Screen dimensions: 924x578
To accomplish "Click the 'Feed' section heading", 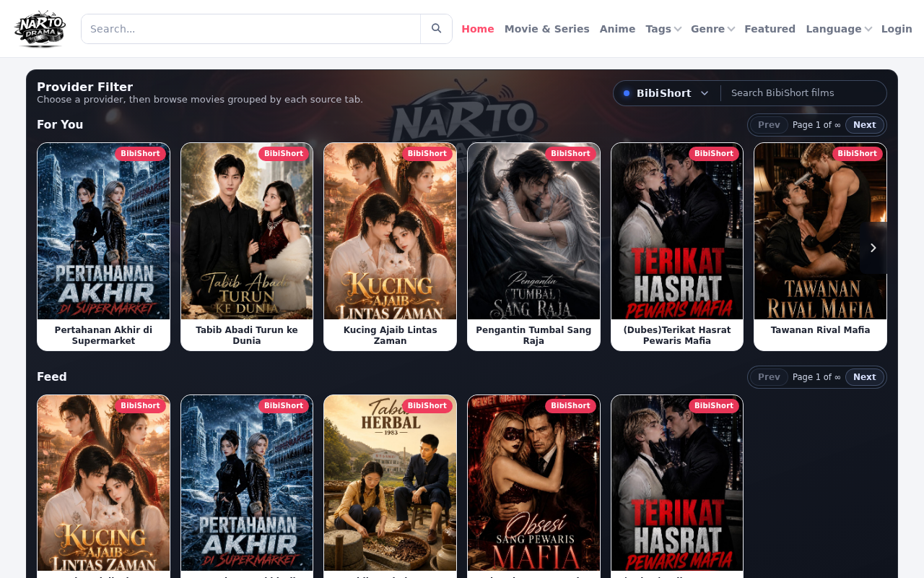I will 52,377.
